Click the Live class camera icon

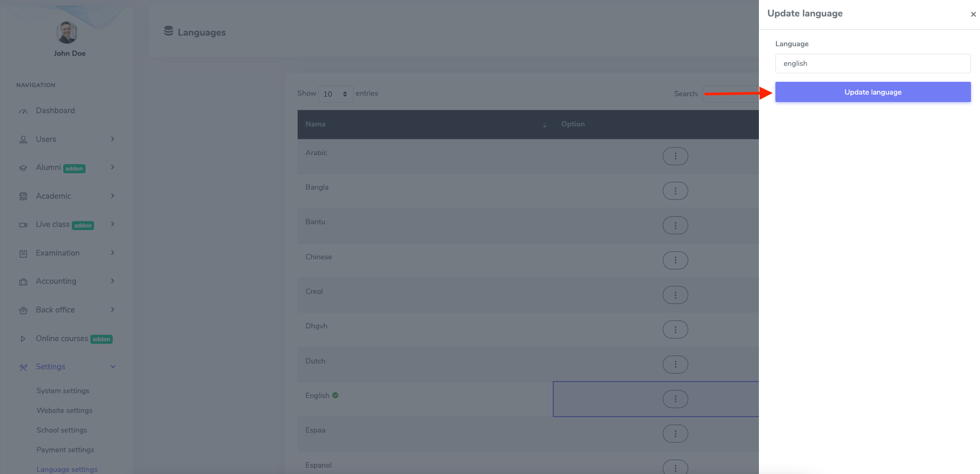(23, 225)
